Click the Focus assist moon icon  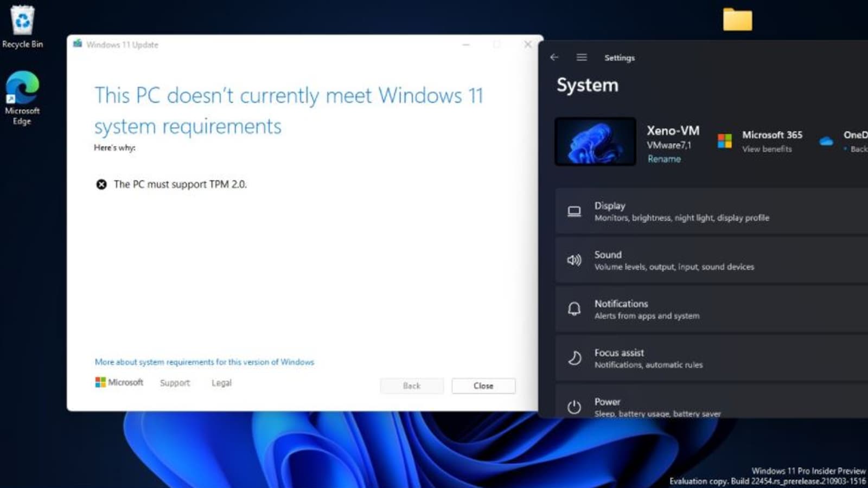[574, 358]
